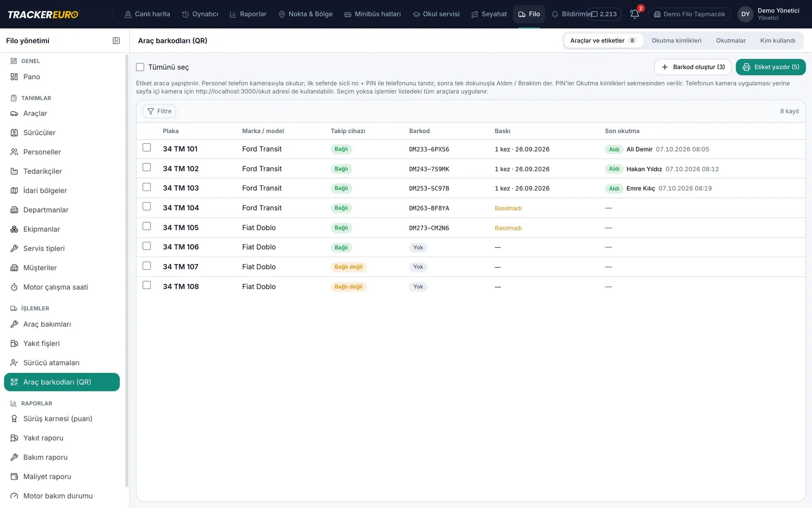Select the checkbox for 34 TM 101
This screenshot has height=508, width=812.
pyautogui.click(x=147, y=147)
